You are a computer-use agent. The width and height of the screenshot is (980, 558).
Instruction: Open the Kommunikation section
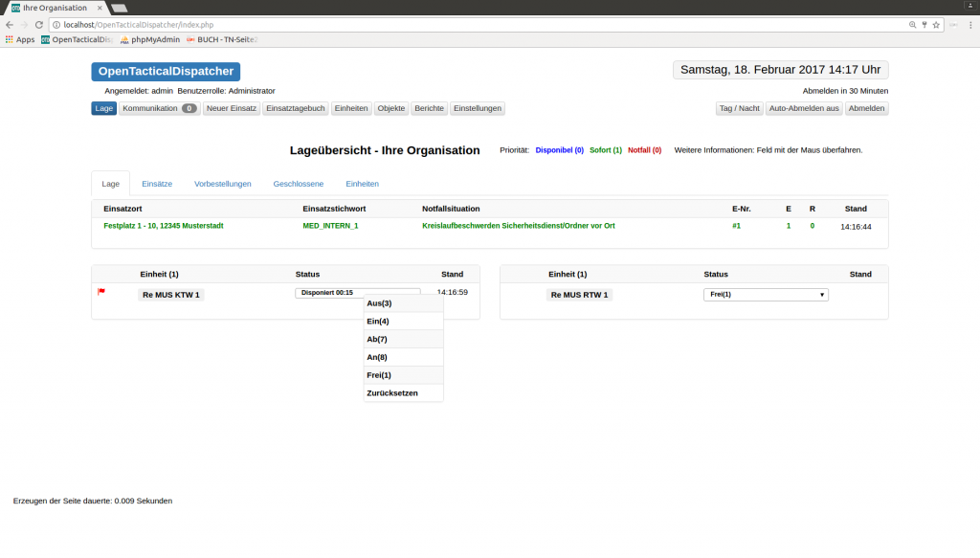pos(160,108)
